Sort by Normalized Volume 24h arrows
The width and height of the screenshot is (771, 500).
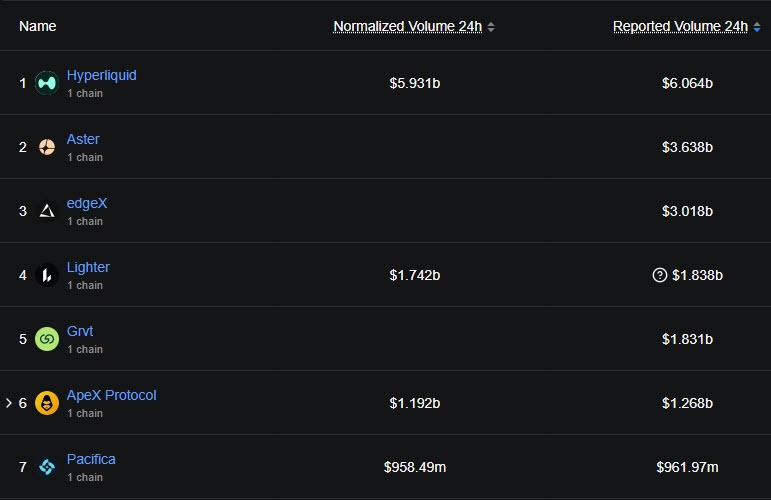click(491, 27)
